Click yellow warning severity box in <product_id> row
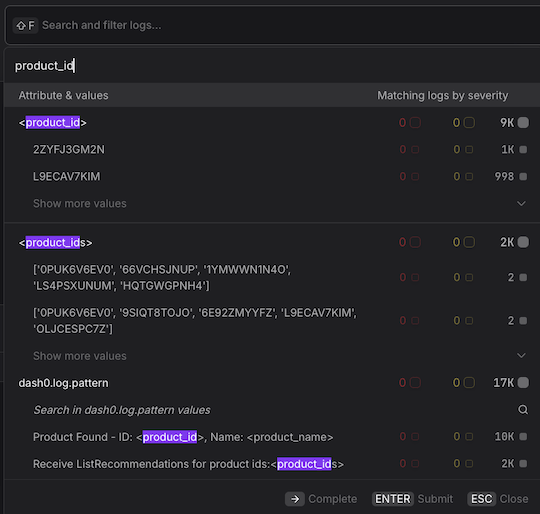540x514 pixels. coord(469,123)
